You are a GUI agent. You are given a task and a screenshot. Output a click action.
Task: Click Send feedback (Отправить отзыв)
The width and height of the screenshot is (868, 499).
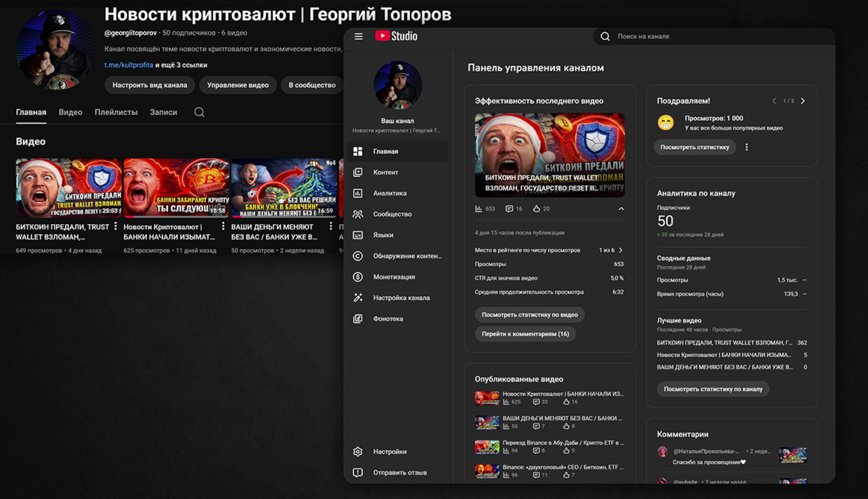tap(399, 473)
